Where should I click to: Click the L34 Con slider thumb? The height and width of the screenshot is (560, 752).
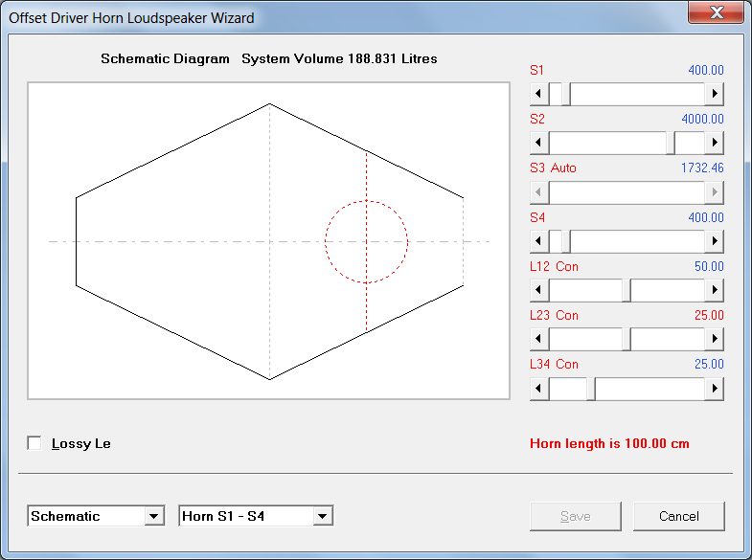591,389
